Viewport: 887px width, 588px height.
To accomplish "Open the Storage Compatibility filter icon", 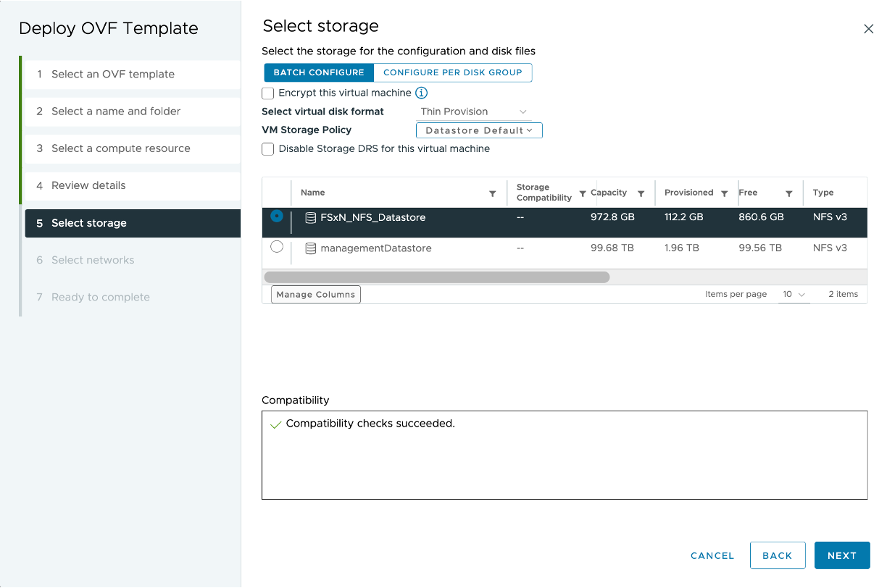I will (583, 194).
